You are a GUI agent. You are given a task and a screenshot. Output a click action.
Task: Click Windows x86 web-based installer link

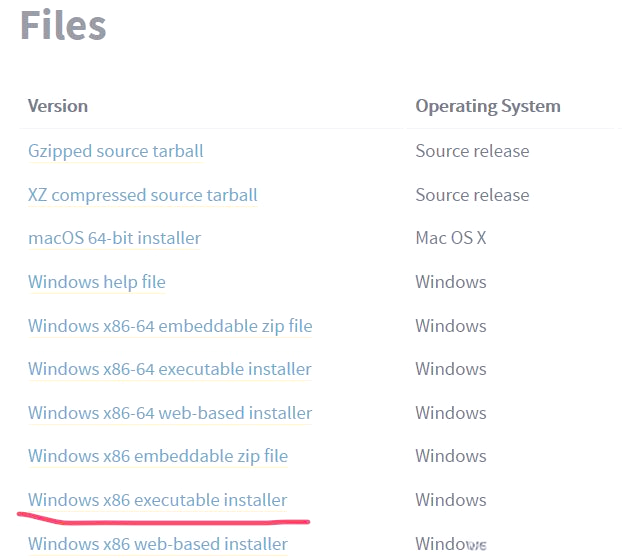[x=158, y=544]
